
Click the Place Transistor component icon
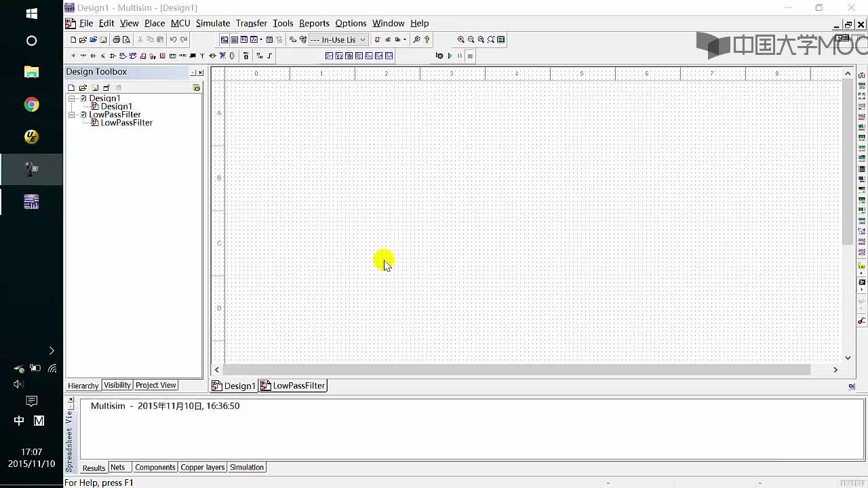(x=102, y=56)
